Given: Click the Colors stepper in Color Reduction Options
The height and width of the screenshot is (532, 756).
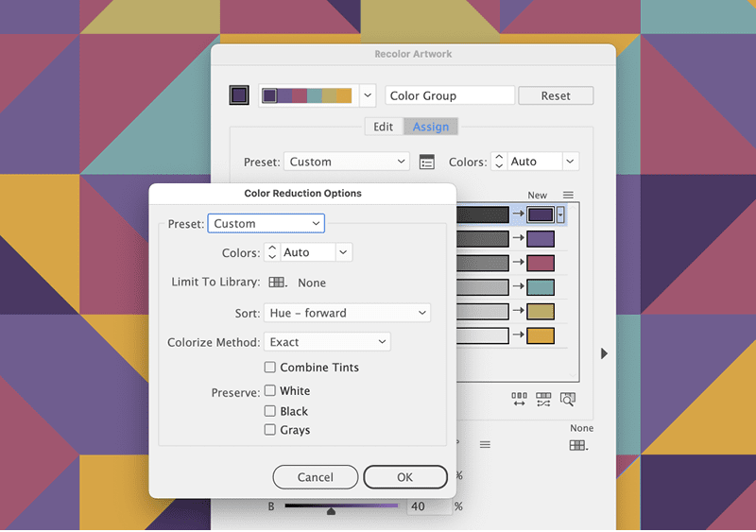Looking at the screenshot, I should pos(272,252).
